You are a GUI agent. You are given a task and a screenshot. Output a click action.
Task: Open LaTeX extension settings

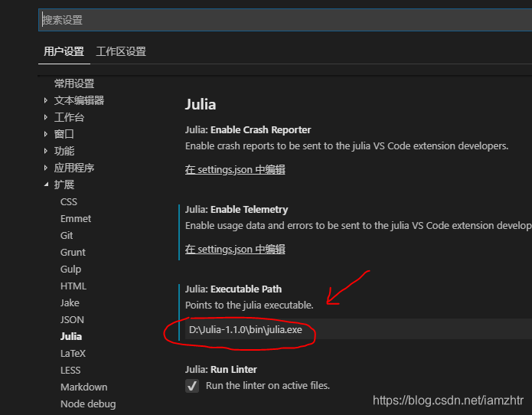point(73,353)
